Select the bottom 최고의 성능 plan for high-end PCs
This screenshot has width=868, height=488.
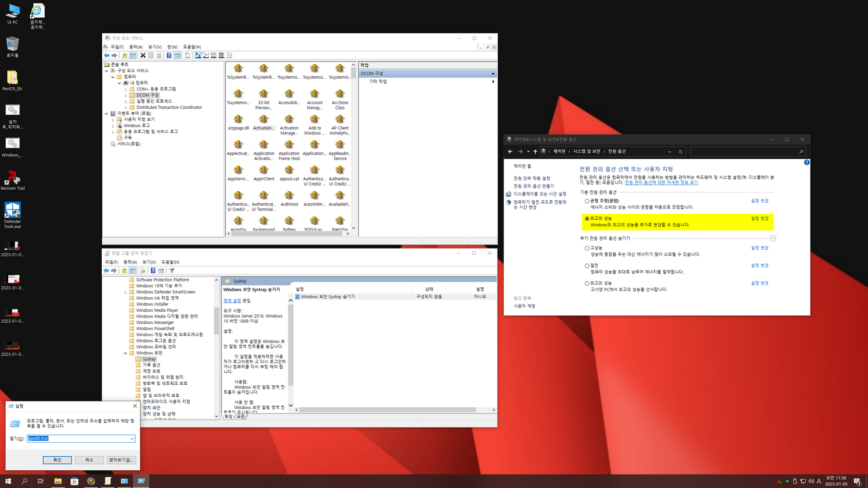[587, 284]
